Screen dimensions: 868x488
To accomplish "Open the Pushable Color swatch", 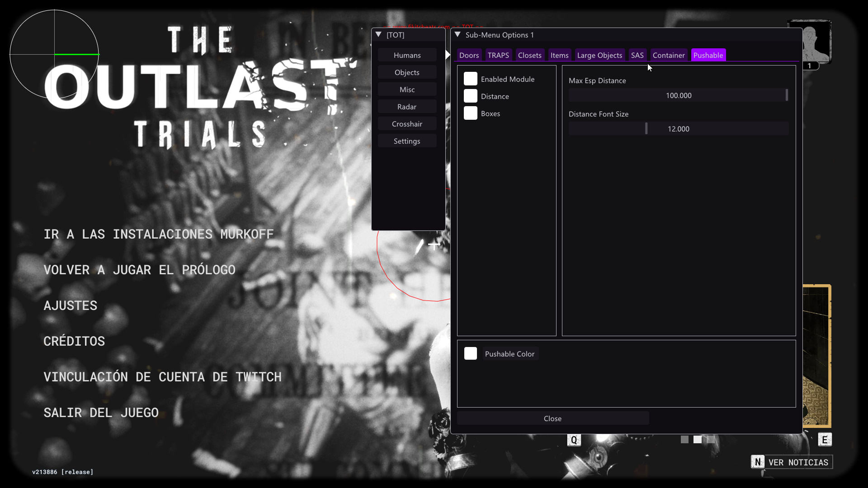I will 471,354.
